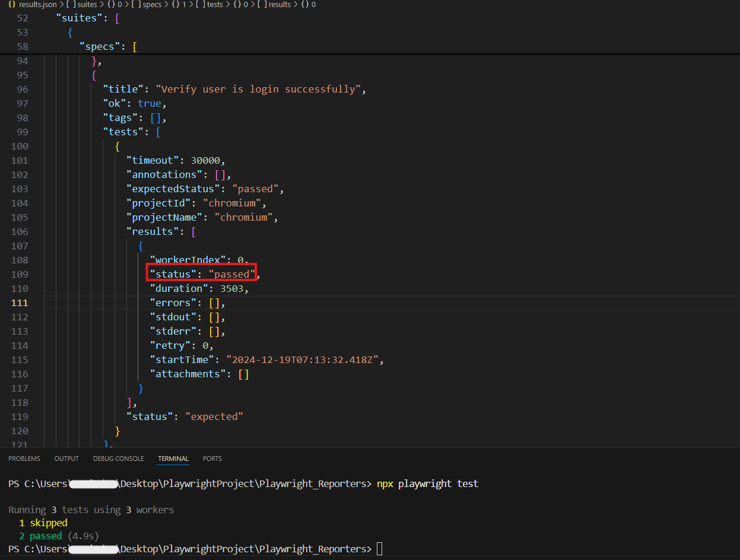Click breadcrumb object 0 right after suites
Screen dimensions: 740x560
(115, 4)
